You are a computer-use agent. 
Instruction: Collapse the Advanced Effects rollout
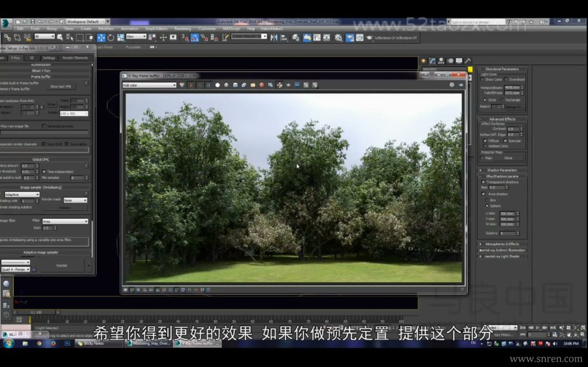[x=502, y=120]
